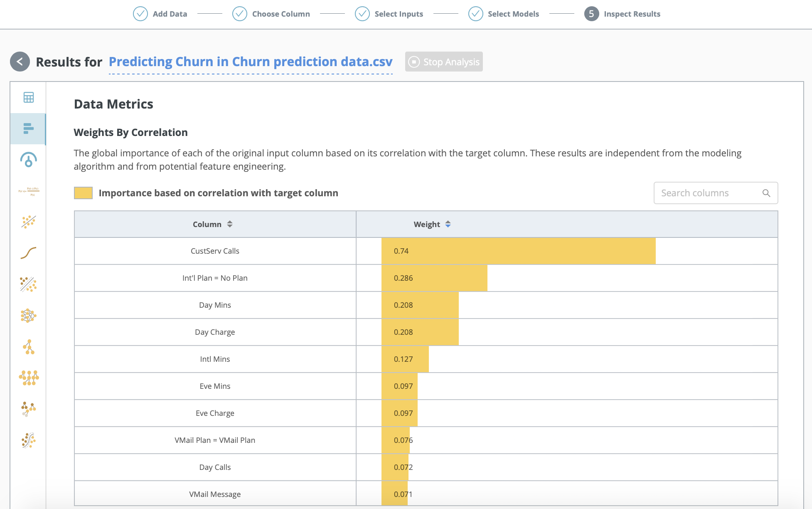Switch to the Choose Column step

239,14
